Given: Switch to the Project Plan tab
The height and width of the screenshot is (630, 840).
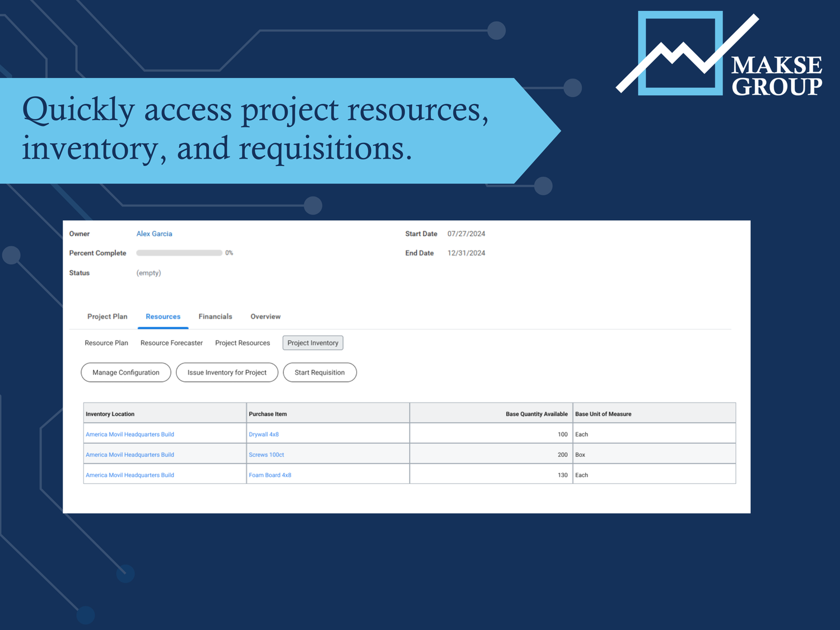Looking at the screenshot, I should point(107,316).
